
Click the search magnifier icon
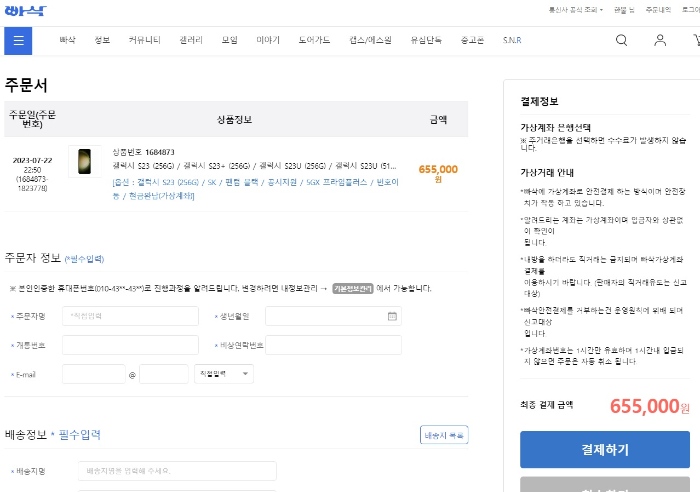pyautogui.click(x=621, y=40)
